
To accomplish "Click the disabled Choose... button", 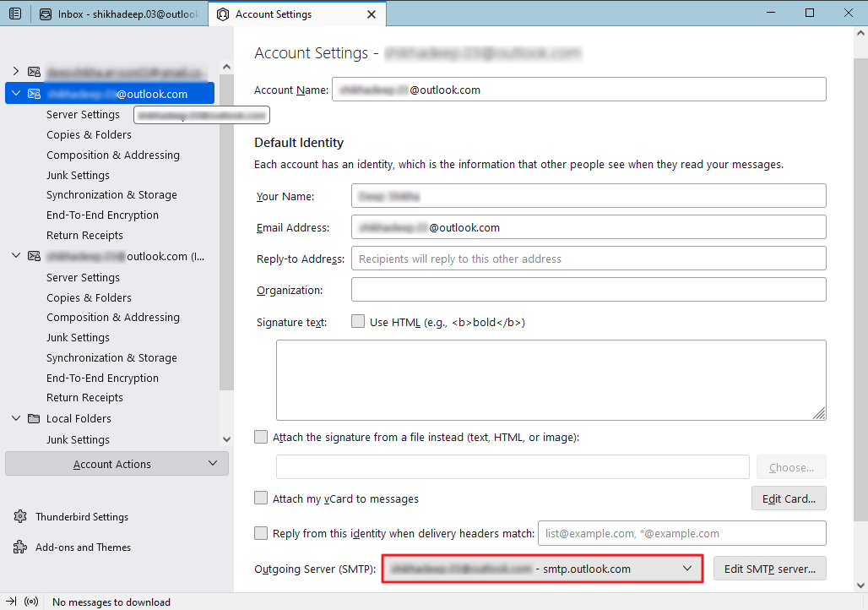I will tap(791, 467).
